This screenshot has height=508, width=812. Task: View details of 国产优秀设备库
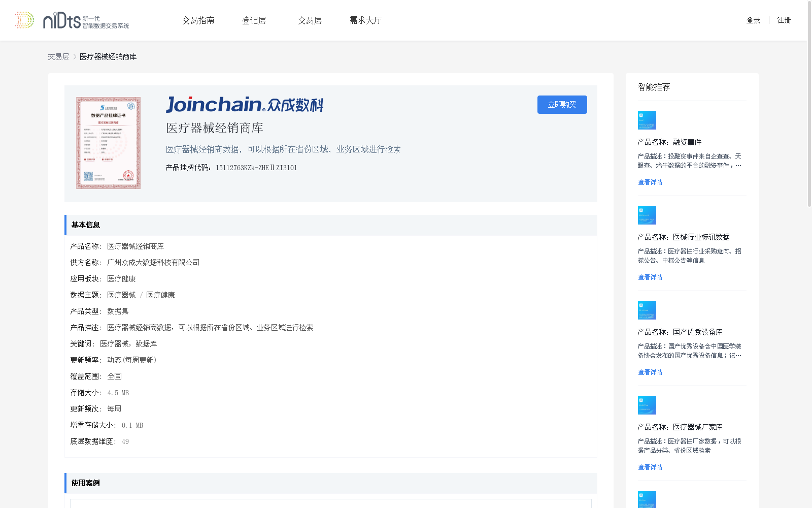(650, 372)
